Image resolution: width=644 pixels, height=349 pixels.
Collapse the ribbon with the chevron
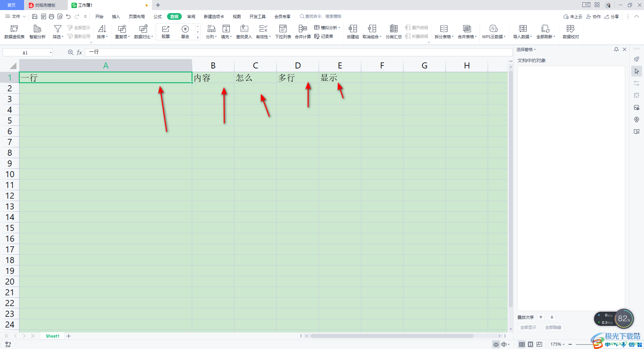[x=636, y=16]
